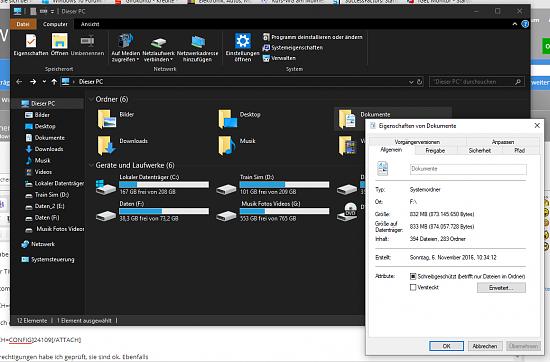
Task: Go back with the back arrow
Action: click(19, 82)
